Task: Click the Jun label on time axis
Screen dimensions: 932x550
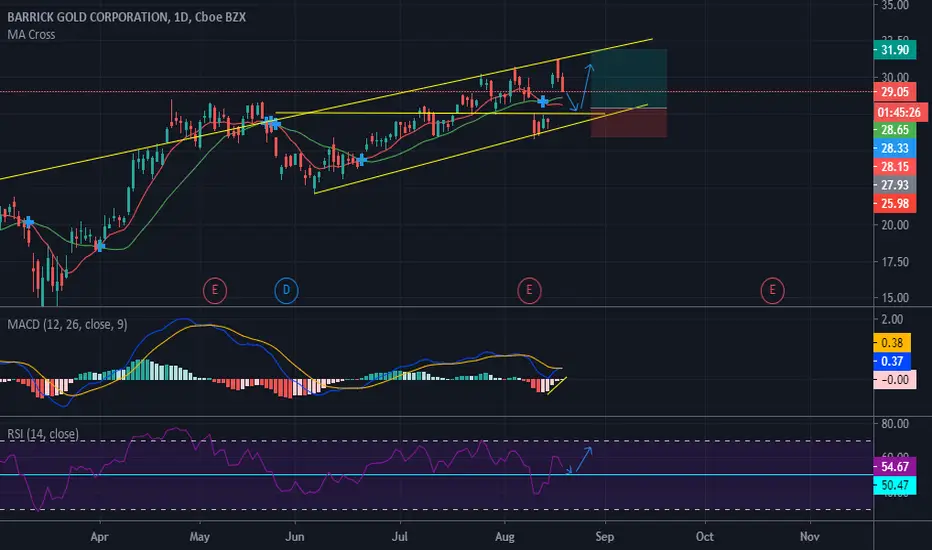Action: [294, 536]
